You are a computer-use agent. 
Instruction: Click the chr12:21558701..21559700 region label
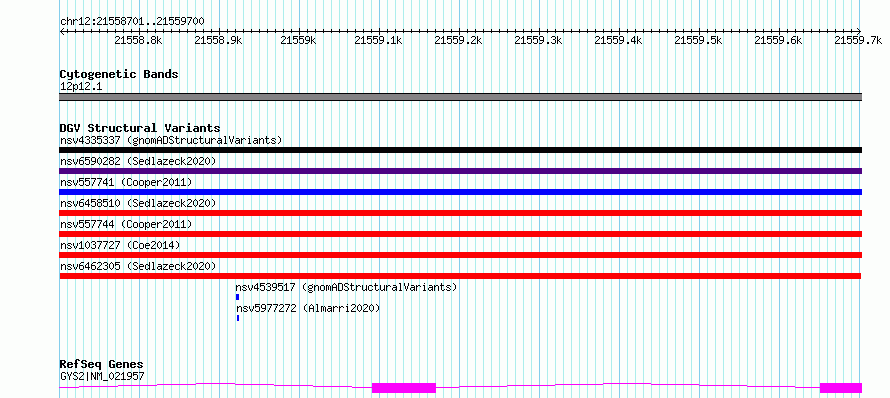pos(132,21)
